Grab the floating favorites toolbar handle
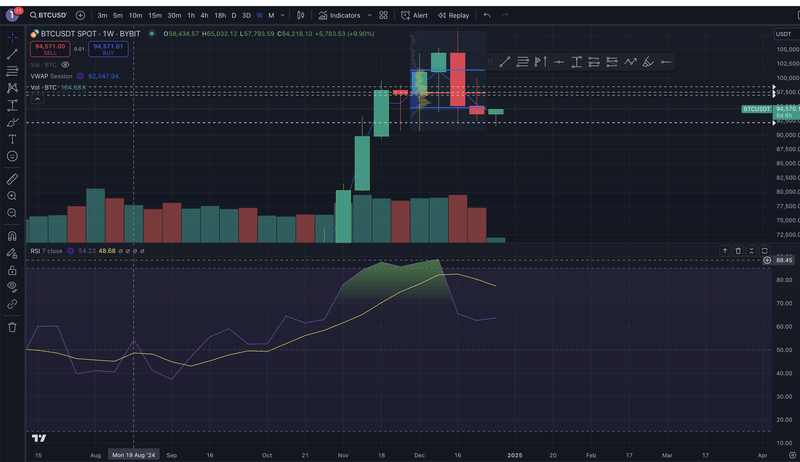This screenshot has width=800, height=462. 490,62
